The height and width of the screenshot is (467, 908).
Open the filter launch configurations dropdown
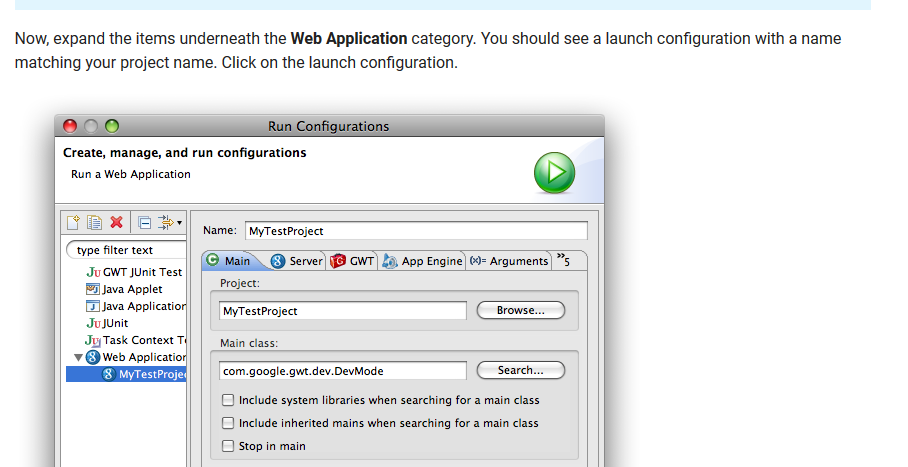(169, 222)
